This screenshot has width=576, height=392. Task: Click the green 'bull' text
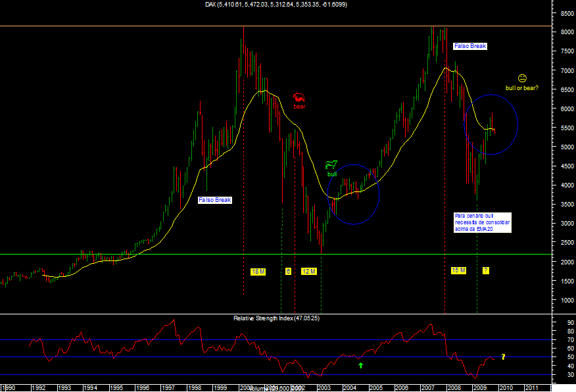(332, 174)
